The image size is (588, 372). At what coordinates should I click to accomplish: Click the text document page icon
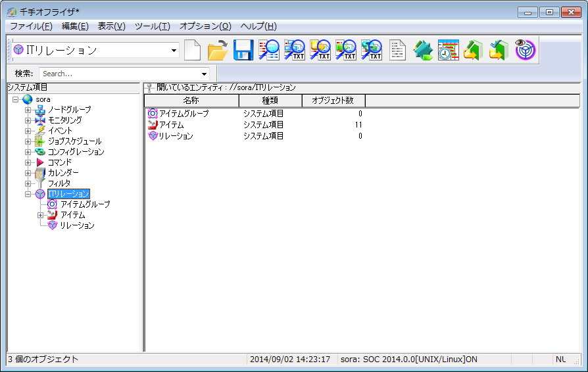coord(397,50)
